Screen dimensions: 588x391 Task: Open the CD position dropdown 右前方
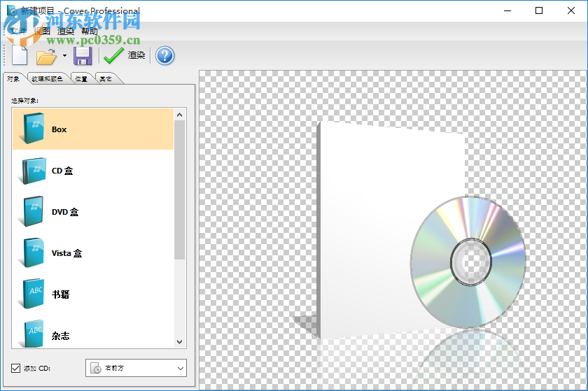pos(136,368)
